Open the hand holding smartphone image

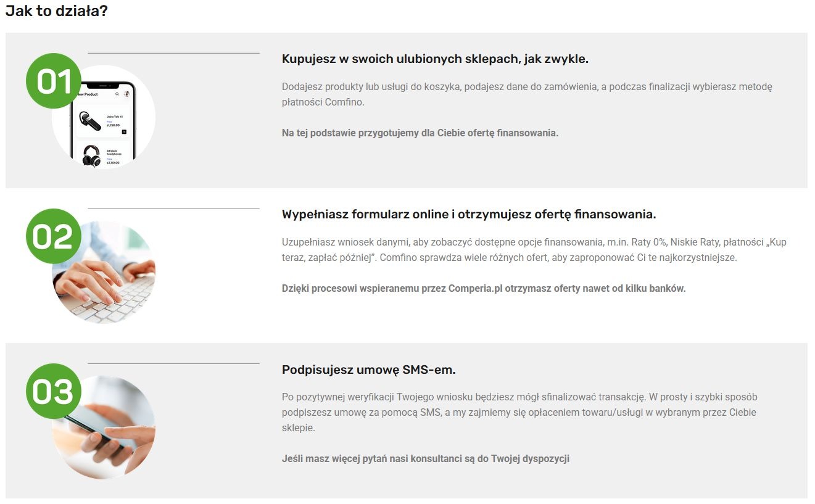104,428
